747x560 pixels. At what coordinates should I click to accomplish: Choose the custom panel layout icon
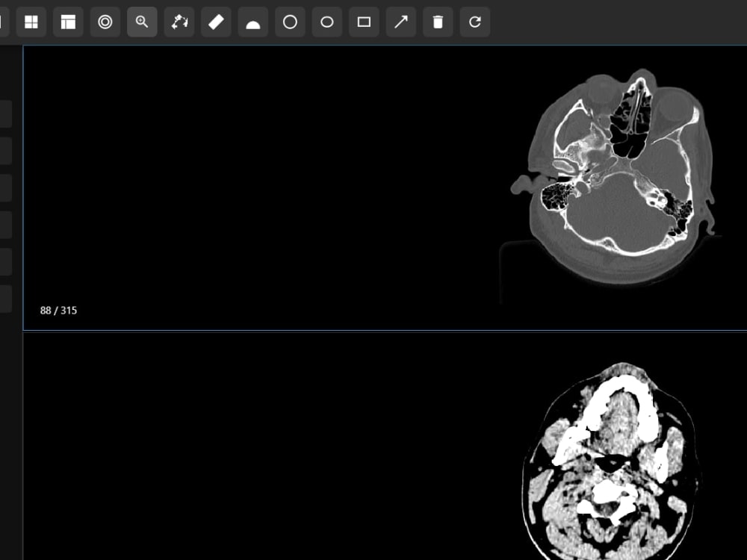pos(68,22)
